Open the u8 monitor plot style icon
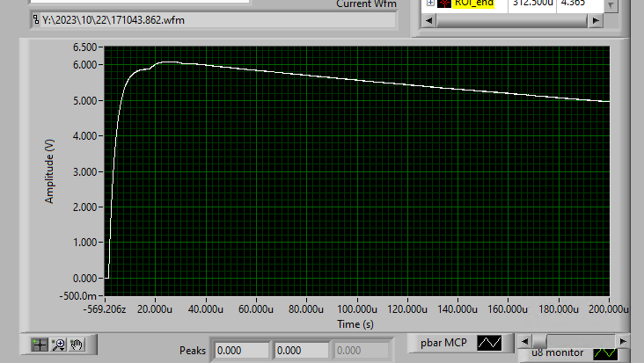Image resolution: width=644 pixels, height=363 pixels. (x=605, y=353)
